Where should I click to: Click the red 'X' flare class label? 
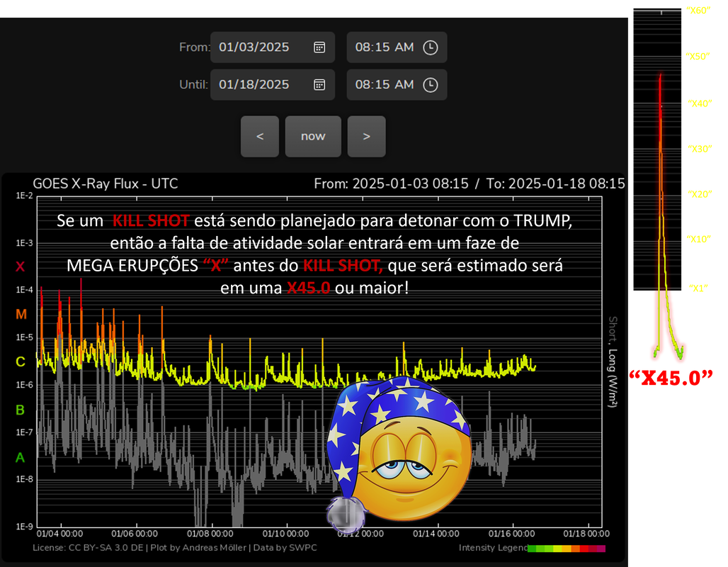click(20, 266)
